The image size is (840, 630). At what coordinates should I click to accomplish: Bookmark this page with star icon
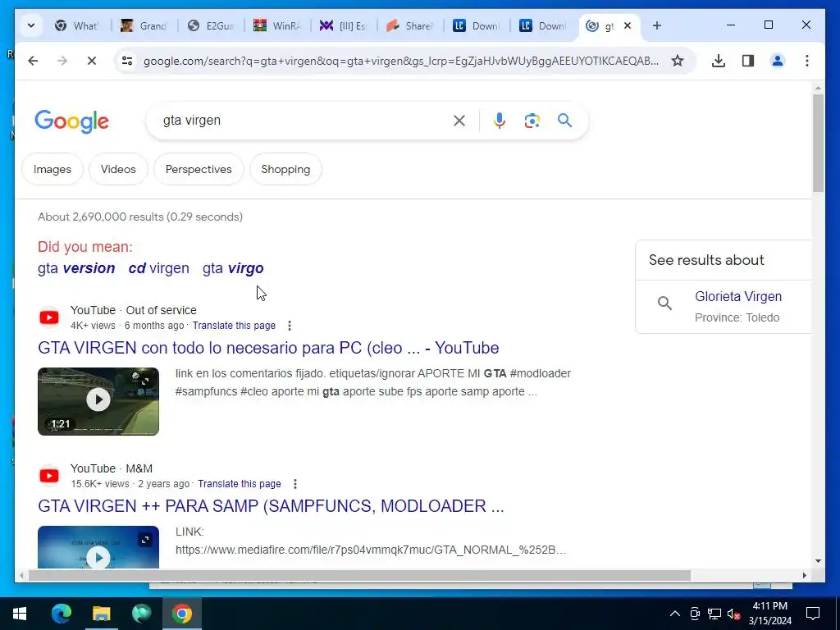coord(677,61)
